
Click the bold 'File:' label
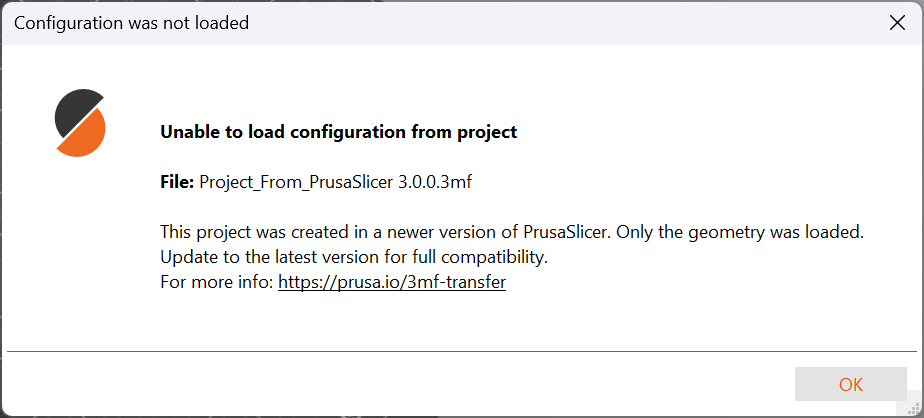177,182
